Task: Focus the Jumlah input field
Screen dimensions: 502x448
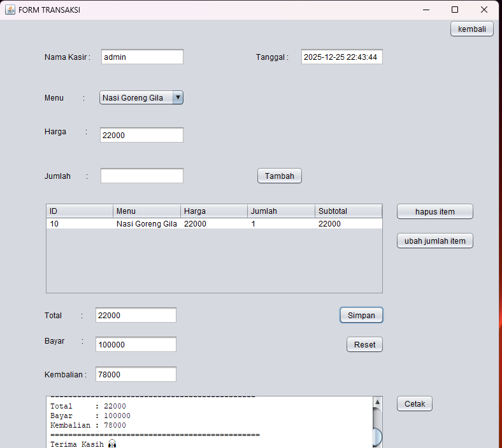Action: coord(141,176)
